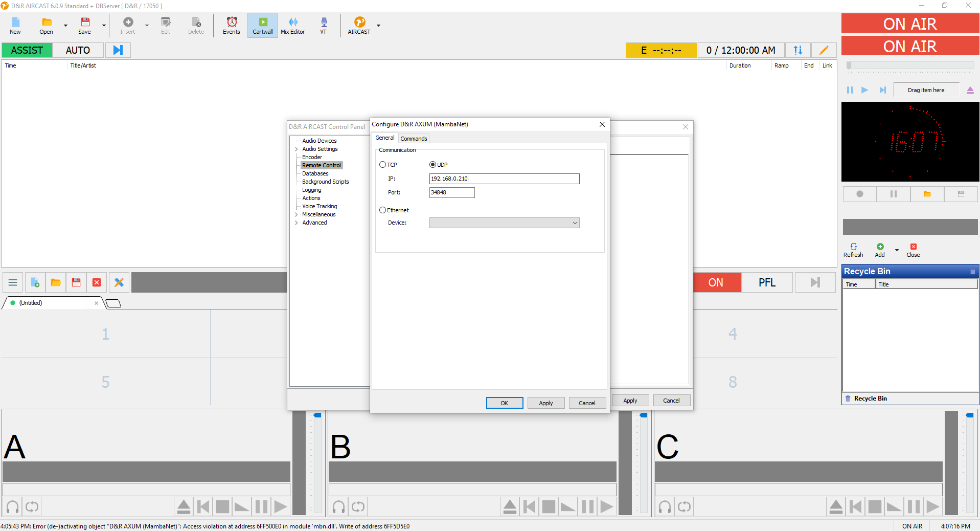Viewport: 980px width, 531px height.
Task: Click the headphones icon on player A
Action: tap(12, 507)
